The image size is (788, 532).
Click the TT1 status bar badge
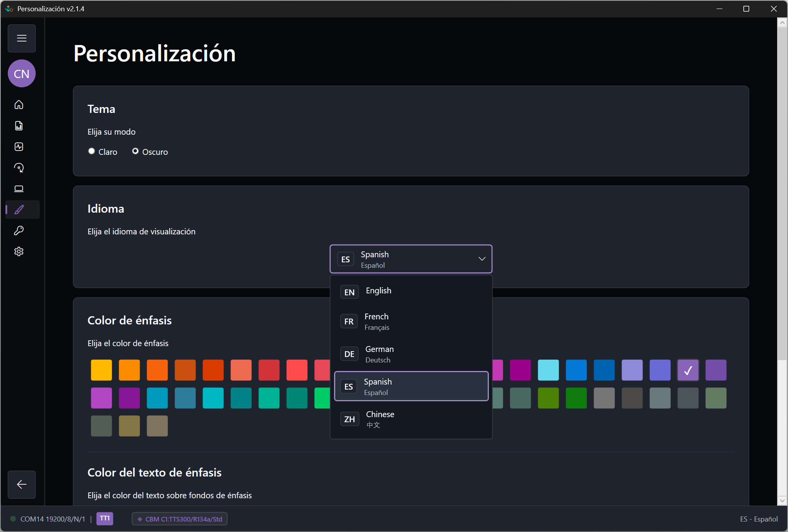105,518
